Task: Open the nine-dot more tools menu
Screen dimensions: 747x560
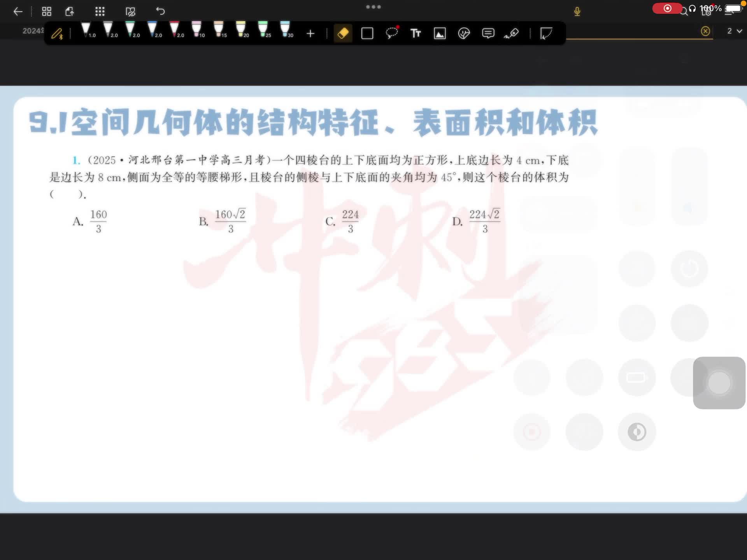Action: [x=100, y=11]
